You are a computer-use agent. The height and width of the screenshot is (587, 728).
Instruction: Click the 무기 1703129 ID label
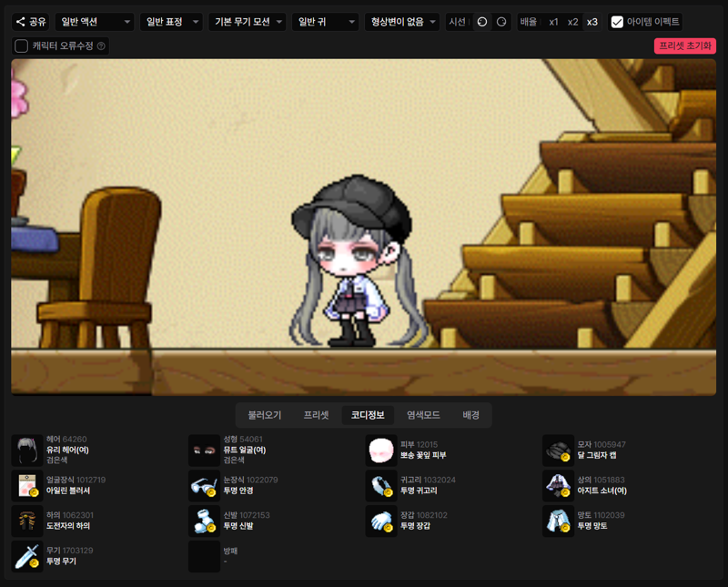coord(70,551)
